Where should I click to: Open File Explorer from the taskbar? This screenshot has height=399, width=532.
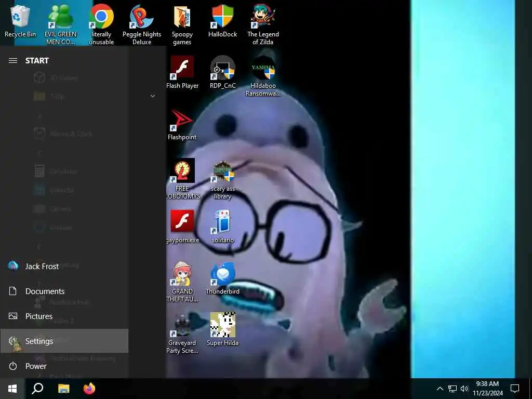coord(63,389)
